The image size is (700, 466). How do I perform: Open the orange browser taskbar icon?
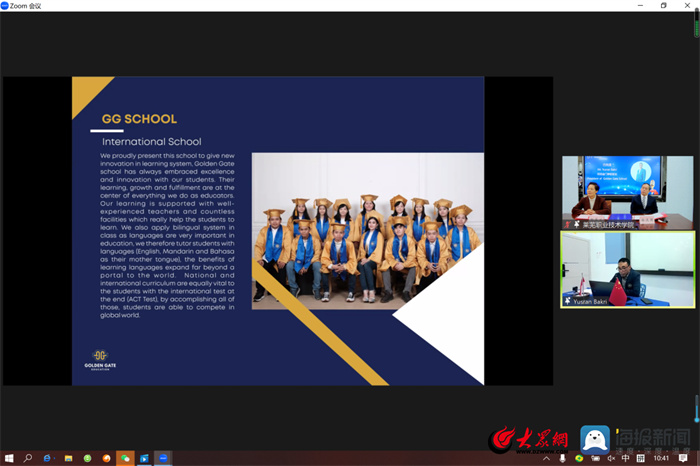(x=106, y=458)
